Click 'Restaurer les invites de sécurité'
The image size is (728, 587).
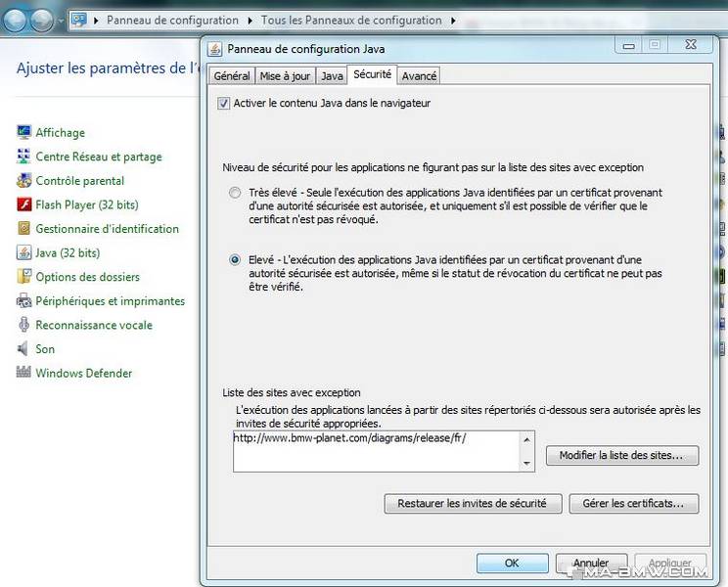(474, 504)
